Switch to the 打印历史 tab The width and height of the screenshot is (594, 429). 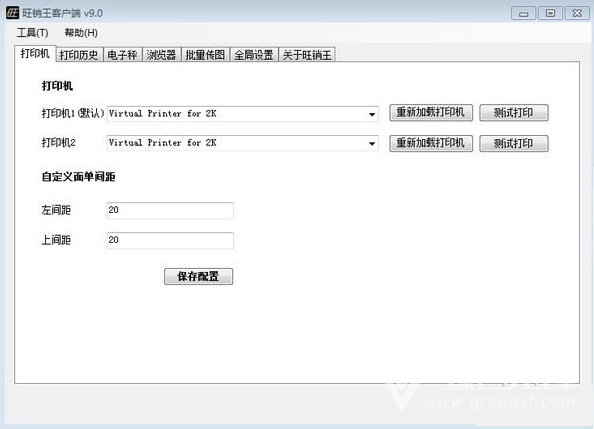pyautogui.click(x=79, y=55)
